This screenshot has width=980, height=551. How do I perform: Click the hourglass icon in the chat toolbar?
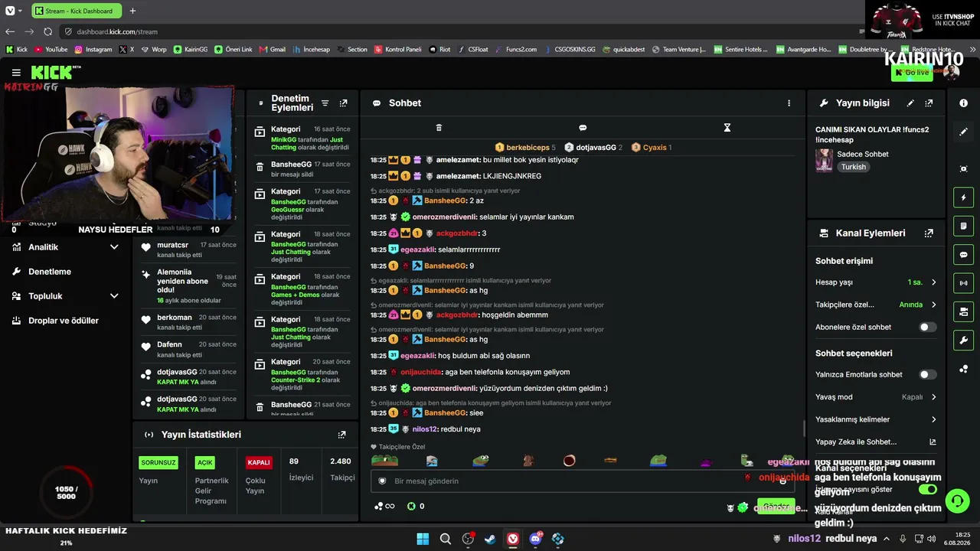pyautogui.click(x=727, y=128)
